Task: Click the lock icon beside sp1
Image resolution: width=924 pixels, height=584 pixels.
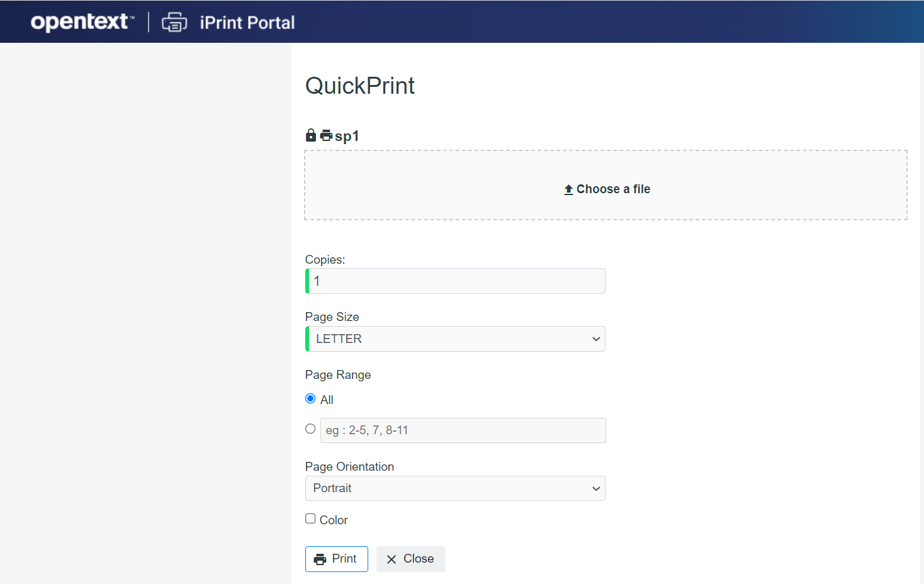Action: 311,135
